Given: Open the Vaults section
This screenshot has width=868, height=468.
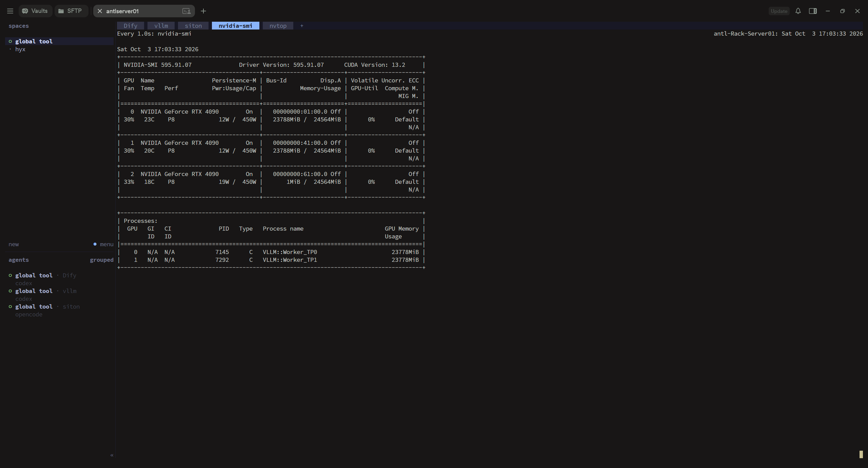Looking at the screenshot, I should (35, 11).
